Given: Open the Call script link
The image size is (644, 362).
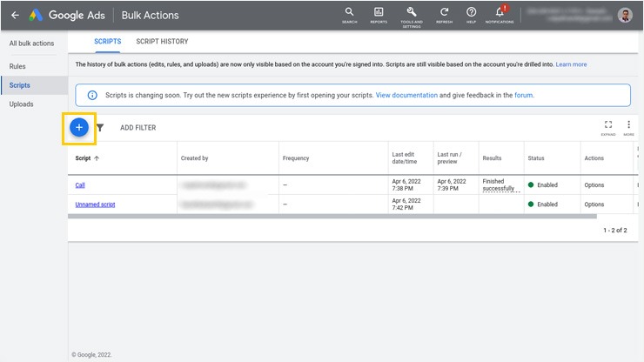Looking at the screenshot, I should (80, 185).
